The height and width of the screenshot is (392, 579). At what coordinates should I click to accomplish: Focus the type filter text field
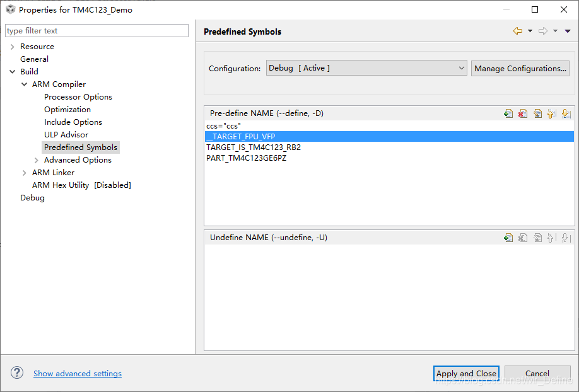(x=96, y=31)
